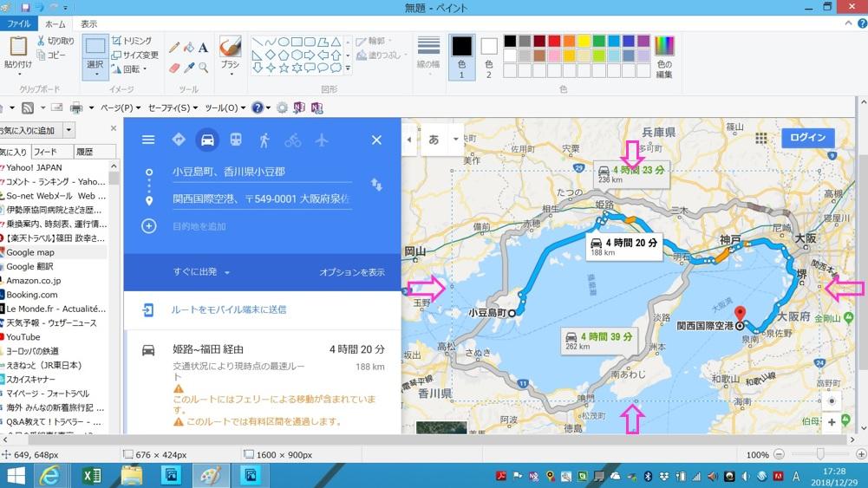Choose the Diamond shape
This screenshot has width=868, height=488.
[271, 55]
